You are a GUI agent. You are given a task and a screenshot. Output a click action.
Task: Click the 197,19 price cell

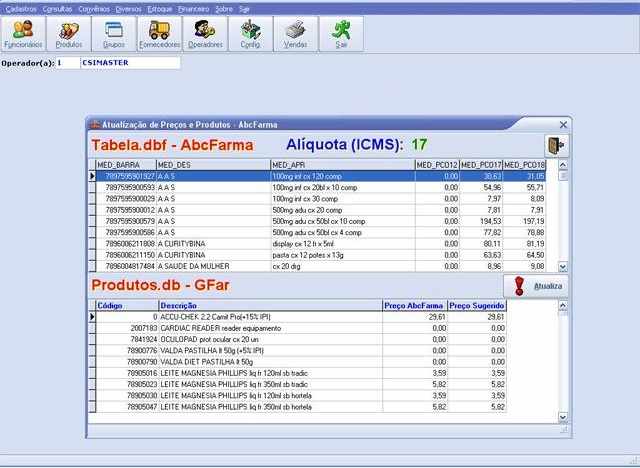point(524,222)
